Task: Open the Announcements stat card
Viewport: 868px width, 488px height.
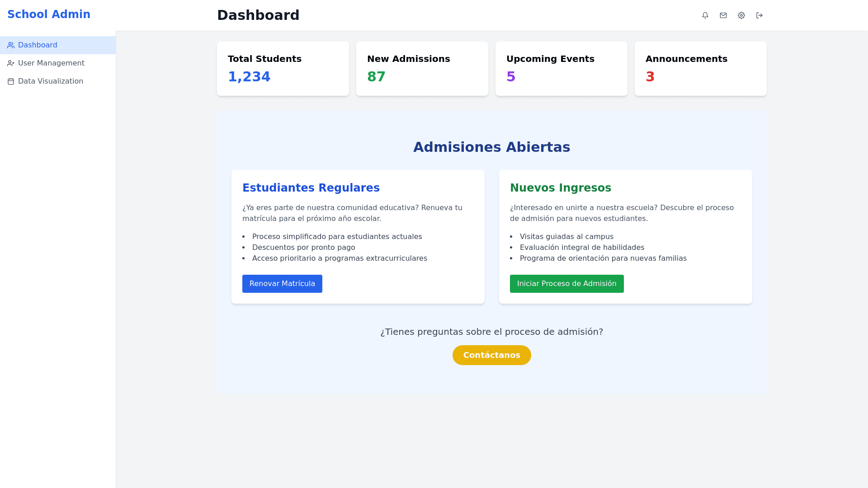Action: coord(700,69)
